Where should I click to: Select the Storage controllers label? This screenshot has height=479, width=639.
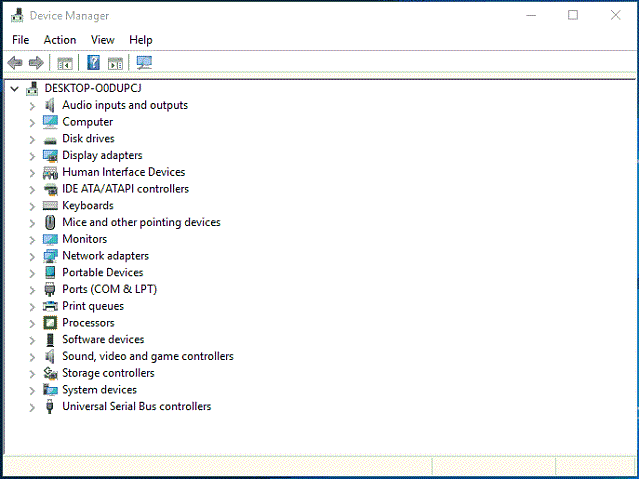(108, 373)
